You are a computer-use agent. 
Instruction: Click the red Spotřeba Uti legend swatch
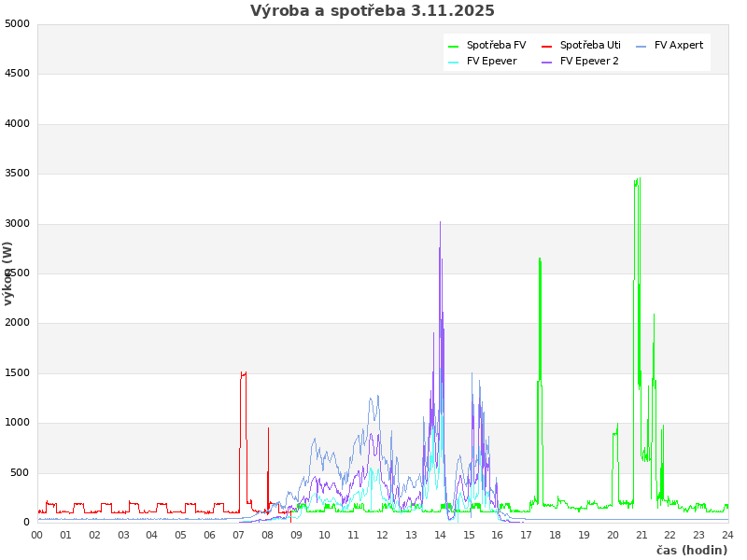point(547,46)
